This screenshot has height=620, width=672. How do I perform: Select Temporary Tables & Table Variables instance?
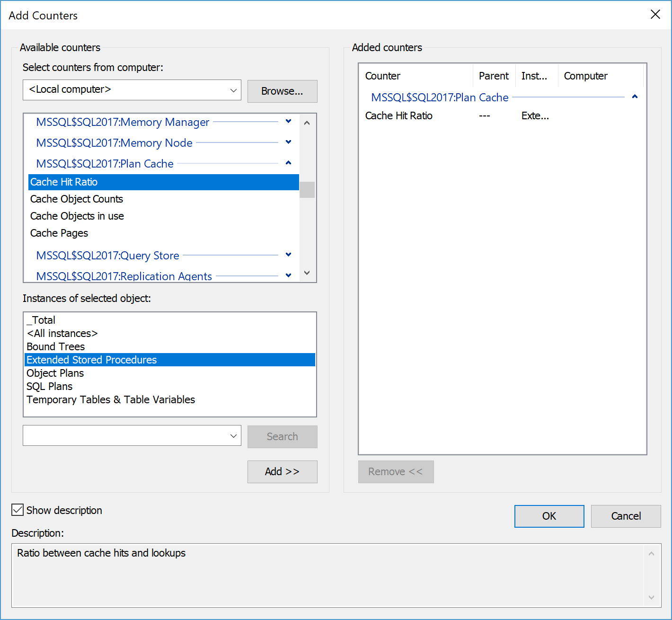click(170, 400)
